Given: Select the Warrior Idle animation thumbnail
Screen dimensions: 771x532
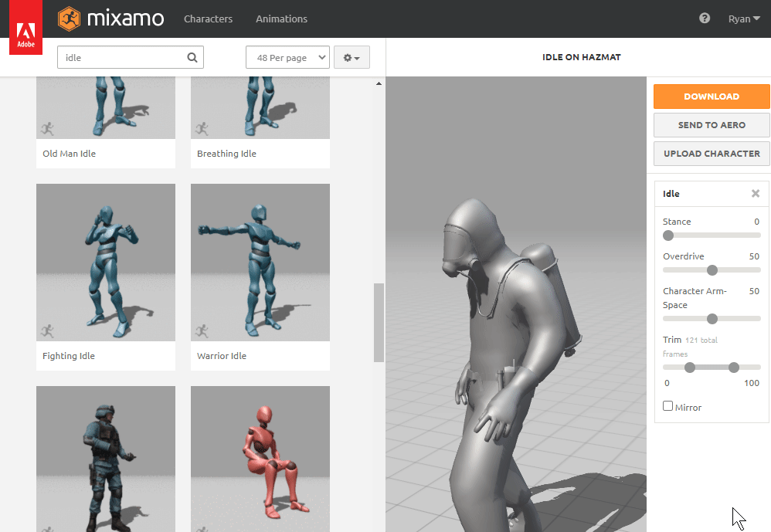Looking at the screenshot, I should click(260, 263).
